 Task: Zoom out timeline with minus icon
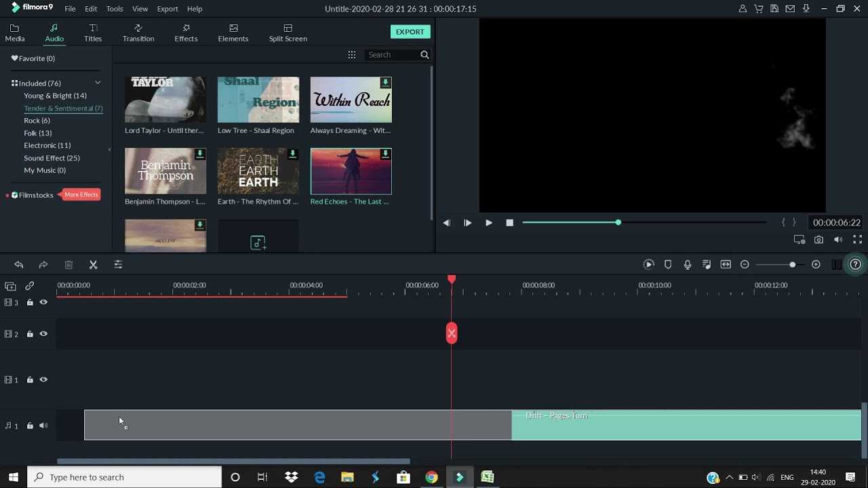point(745,264)
